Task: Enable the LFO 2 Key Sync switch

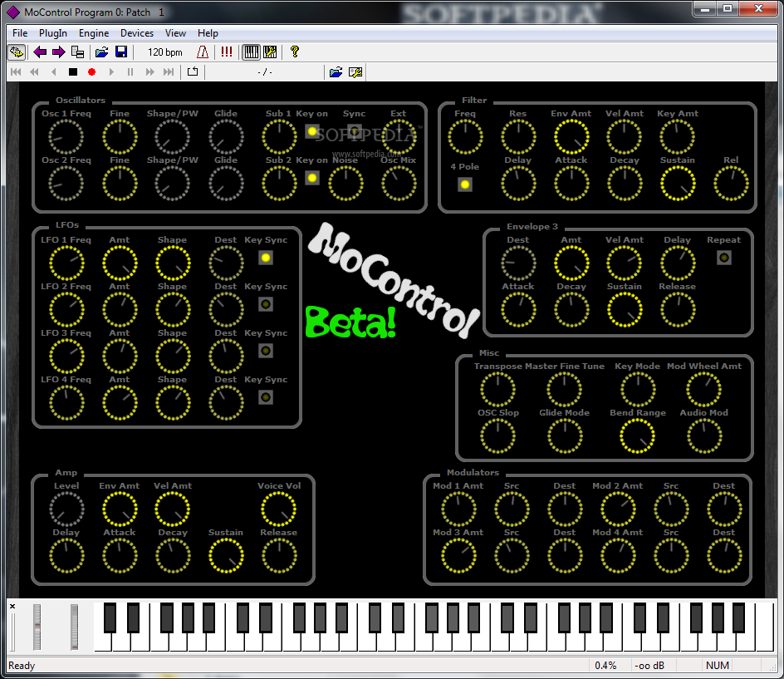Action: (x=266, y=303)
